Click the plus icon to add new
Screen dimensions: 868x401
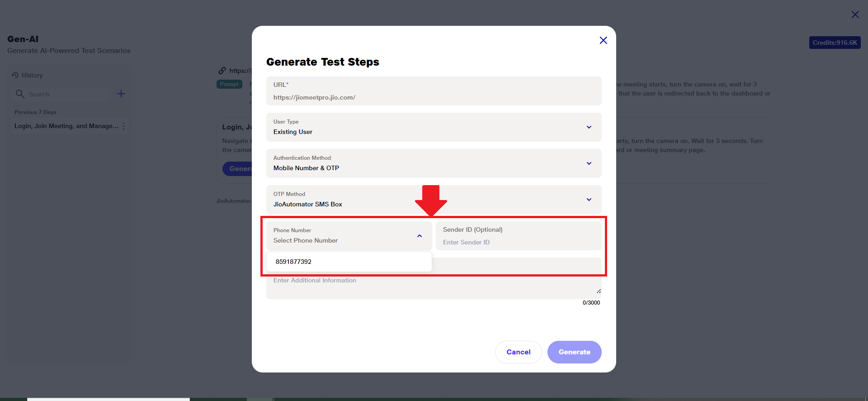(121, 94)
